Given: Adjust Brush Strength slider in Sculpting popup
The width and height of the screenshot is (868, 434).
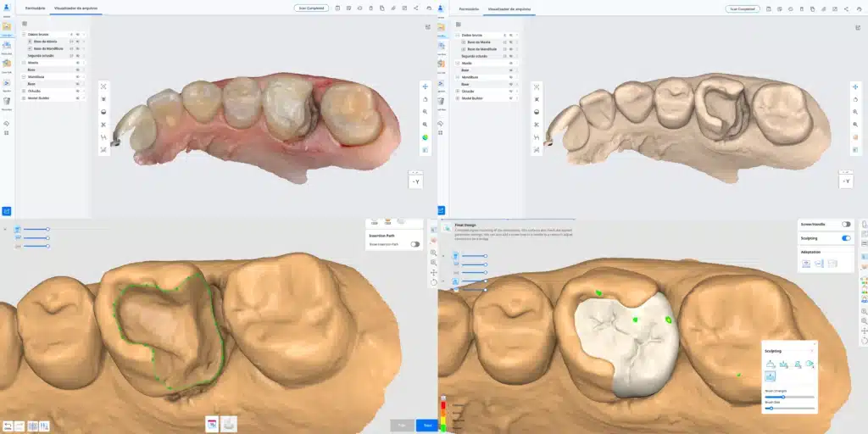Looking at the screenshot, I should click(789, 397).
